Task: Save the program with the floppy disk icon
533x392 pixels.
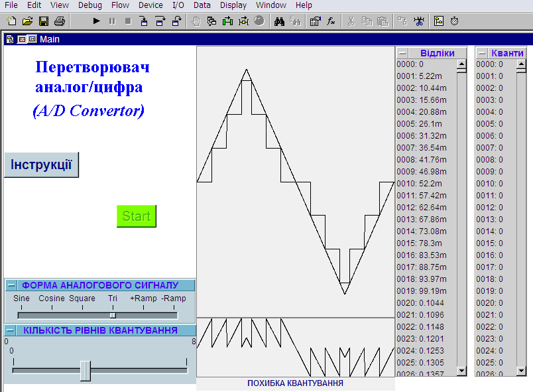Action: coord(44,21)
